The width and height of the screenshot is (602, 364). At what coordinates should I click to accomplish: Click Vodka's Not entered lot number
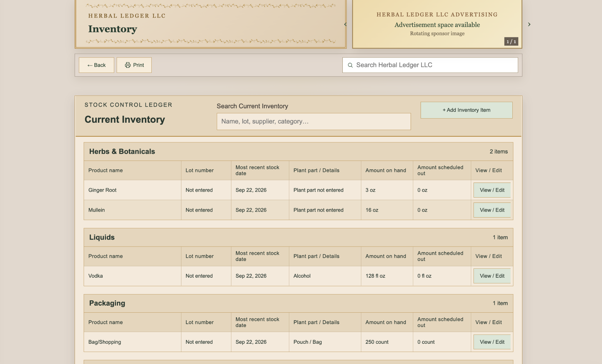[x=199, y=276]
